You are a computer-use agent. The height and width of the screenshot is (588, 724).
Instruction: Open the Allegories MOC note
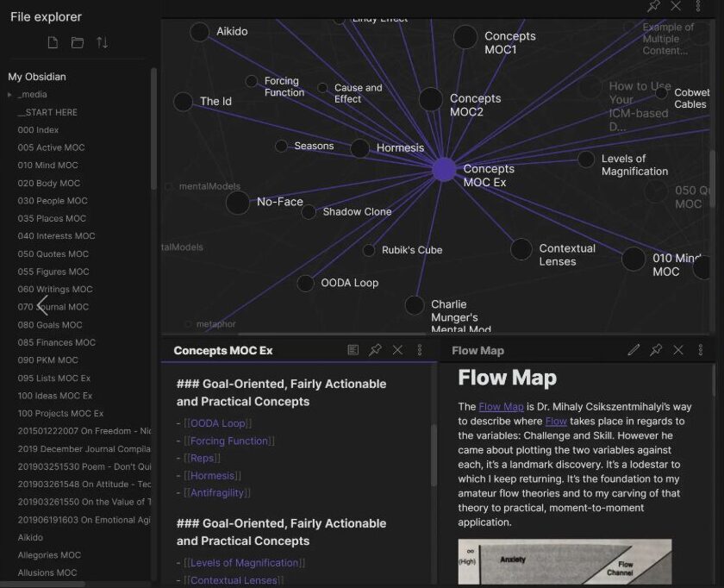(x=49, y=554)
